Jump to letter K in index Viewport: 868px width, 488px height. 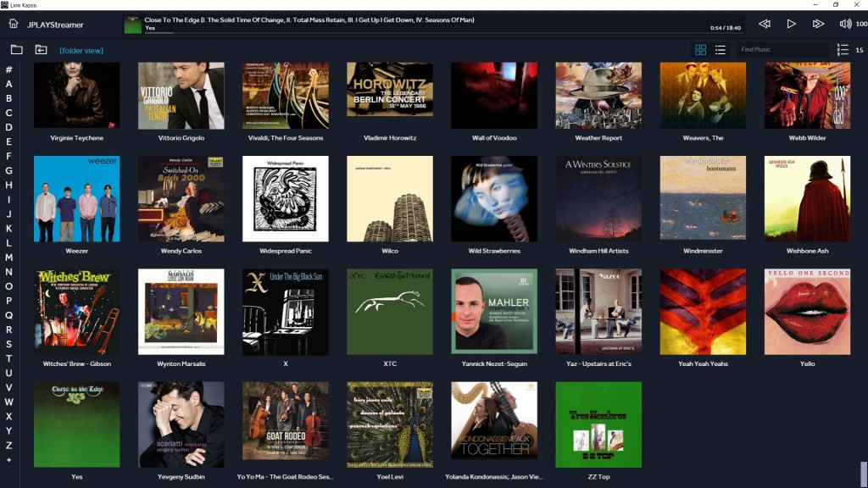point(8,229)
